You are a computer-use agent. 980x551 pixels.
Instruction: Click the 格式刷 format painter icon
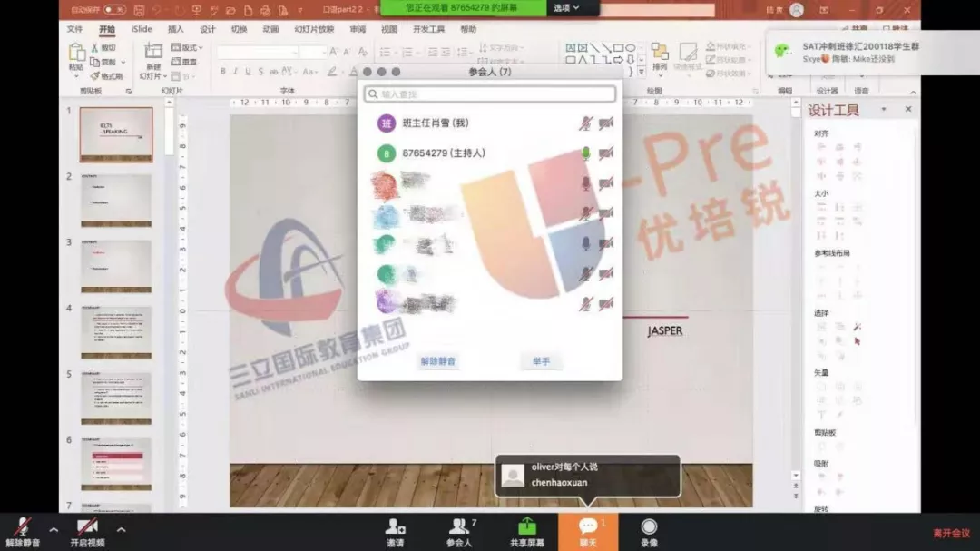pos(95,76)
